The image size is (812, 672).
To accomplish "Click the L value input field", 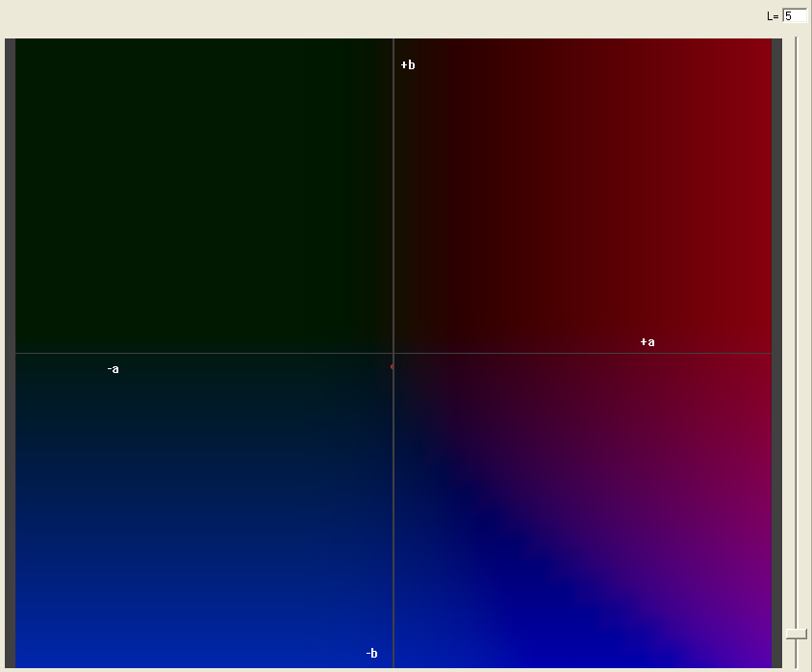I will 795,16.
